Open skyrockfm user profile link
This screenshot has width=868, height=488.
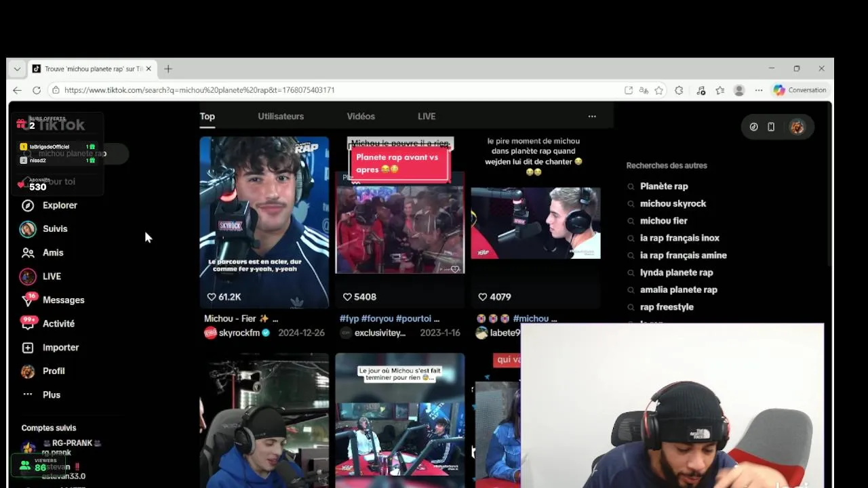(x=239, y=333)
